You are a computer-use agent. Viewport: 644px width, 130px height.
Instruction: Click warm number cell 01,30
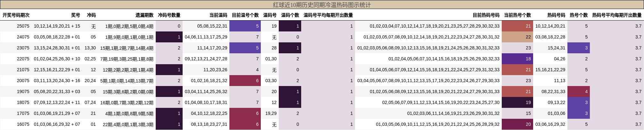pyautogui.click(x=271, y=59)
